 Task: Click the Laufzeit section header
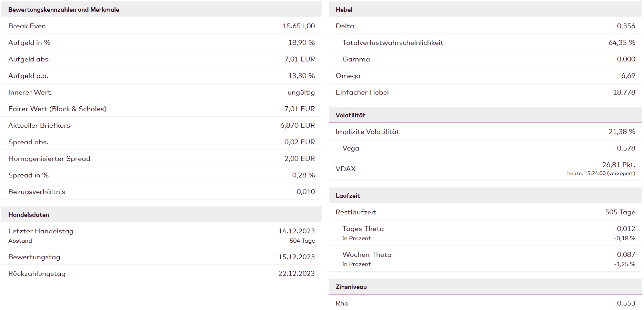348,196
